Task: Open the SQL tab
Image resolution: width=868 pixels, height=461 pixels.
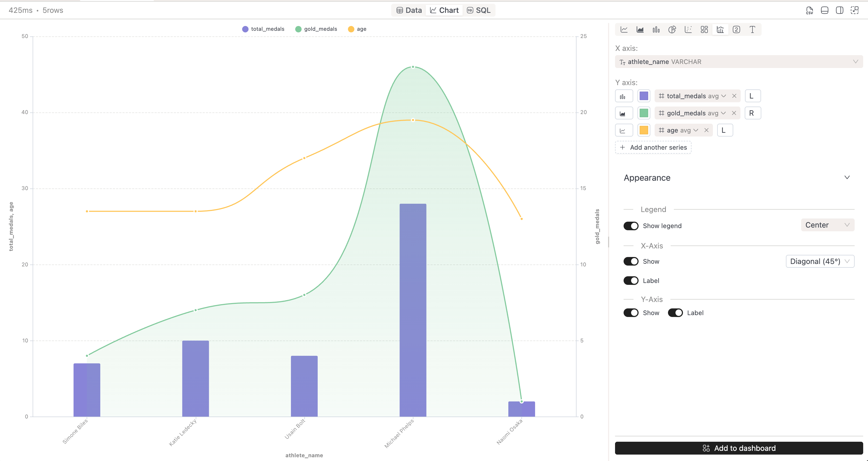Action: 478,10
